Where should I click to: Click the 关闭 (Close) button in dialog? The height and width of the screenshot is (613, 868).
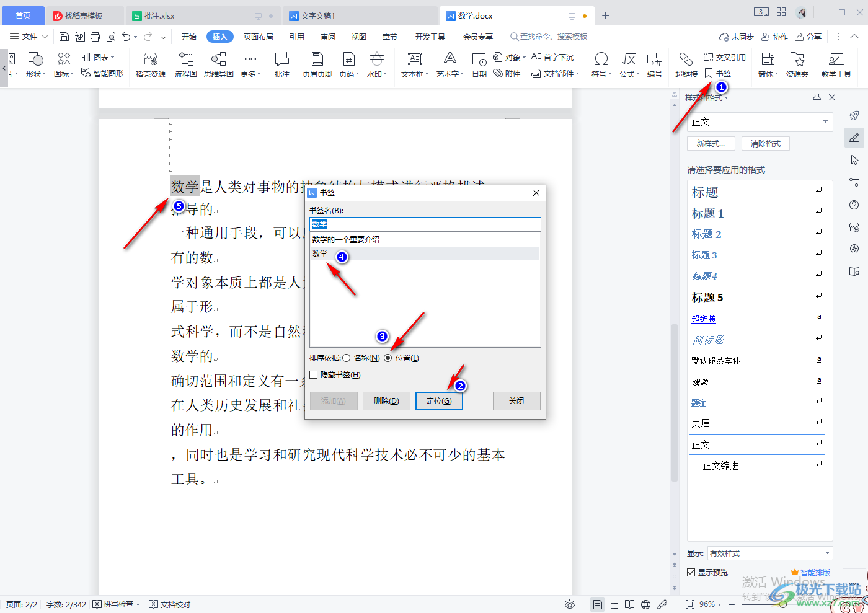(x=516, y=401)
